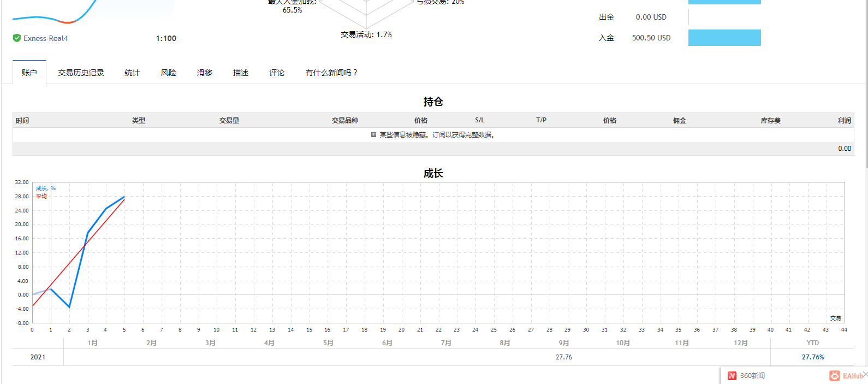Click the YTD column header
Viewport: 868px width, 384px height.
click(x=813, y=343)
